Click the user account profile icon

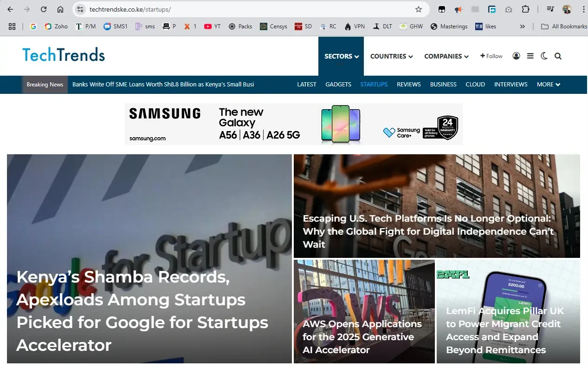pos(516,56)
